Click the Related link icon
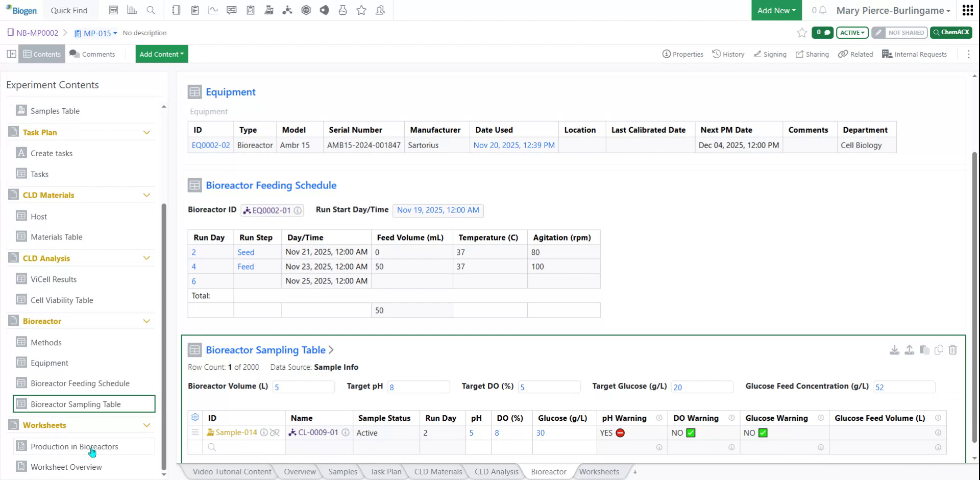 (x=843, y=54)
